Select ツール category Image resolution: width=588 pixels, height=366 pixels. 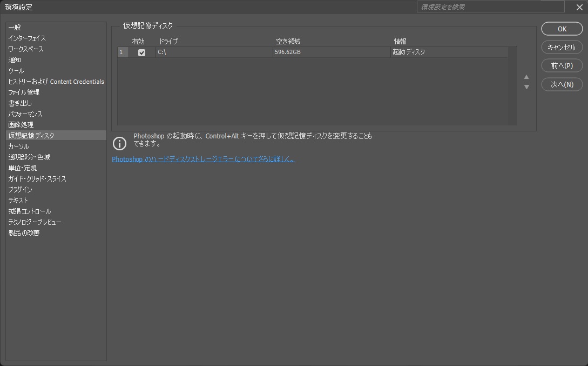point(56,71)
